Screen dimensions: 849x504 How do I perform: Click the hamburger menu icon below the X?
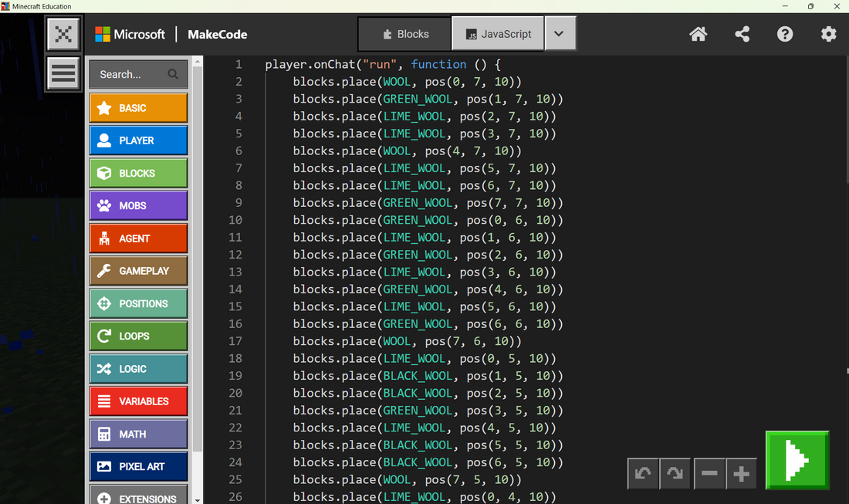63,73
